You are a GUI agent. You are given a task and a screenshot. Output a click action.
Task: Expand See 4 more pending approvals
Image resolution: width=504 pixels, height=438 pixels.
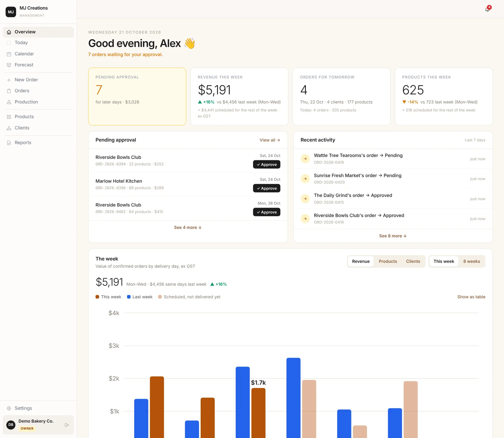[x=188, y=228]
